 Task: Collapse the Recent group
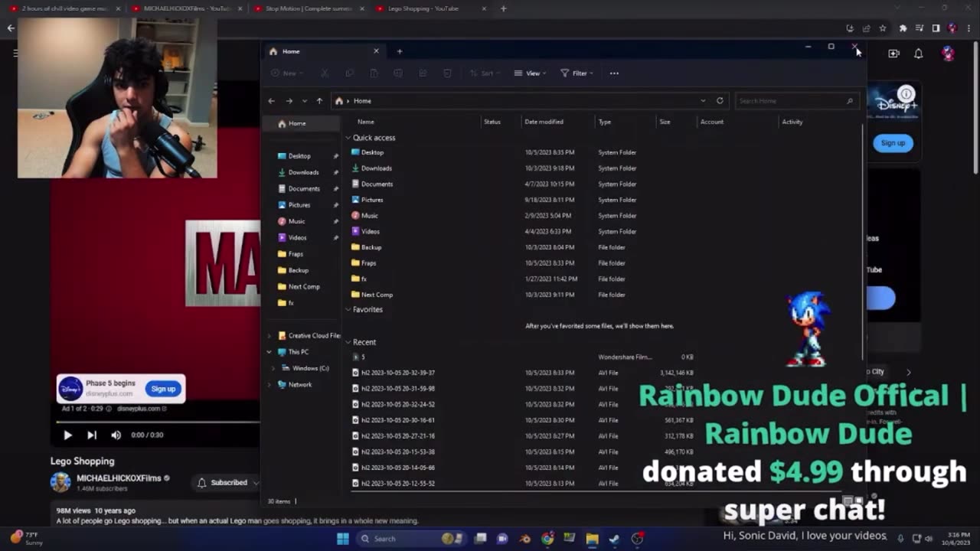[x=348, y=342]
